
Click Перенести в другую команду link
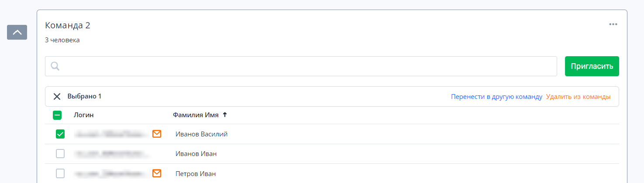click(496, 97)
